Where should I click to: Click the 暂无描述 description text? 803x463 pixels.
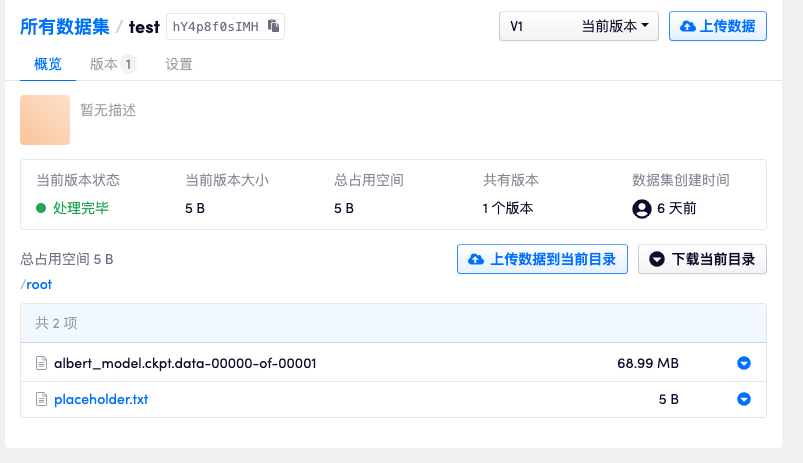tap(108, 110)
